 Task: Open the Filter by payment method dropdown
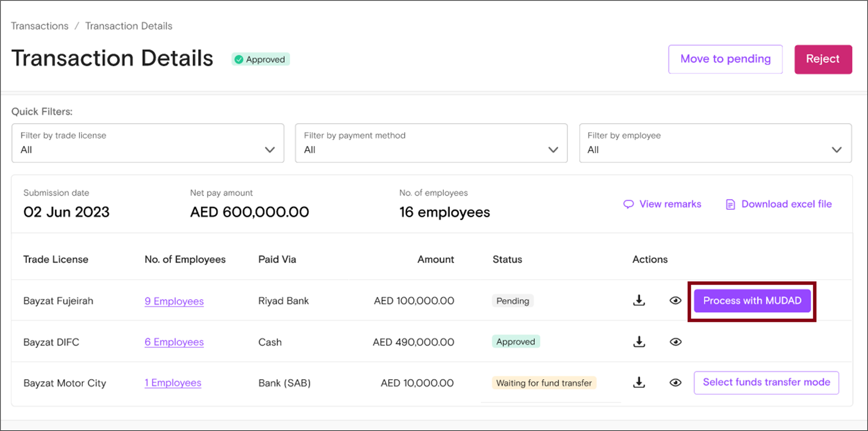(431, 143)
